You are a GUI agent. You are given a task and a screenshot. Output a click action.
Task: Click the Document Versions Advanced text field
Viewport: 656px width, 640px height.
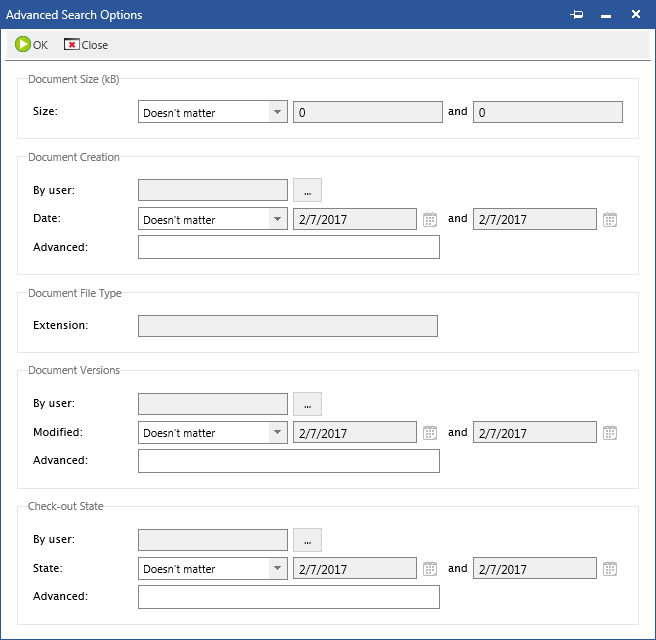[x=288, y=461]
